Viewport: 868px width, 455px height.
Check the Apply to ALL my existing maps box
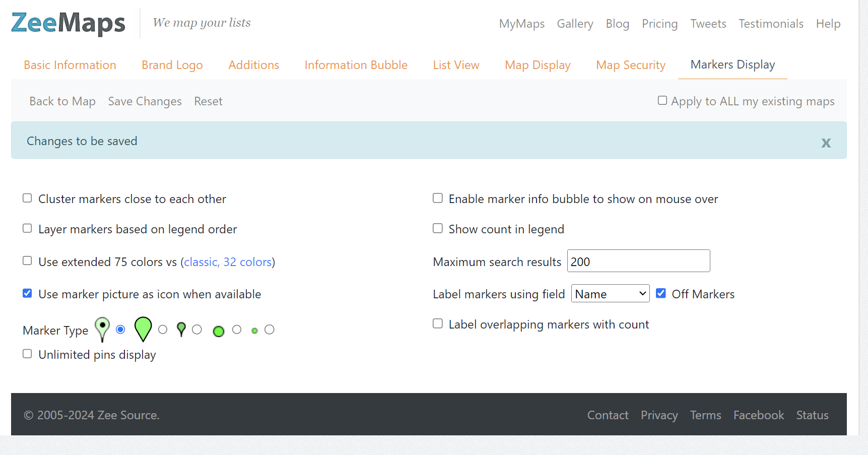point(662,100)
